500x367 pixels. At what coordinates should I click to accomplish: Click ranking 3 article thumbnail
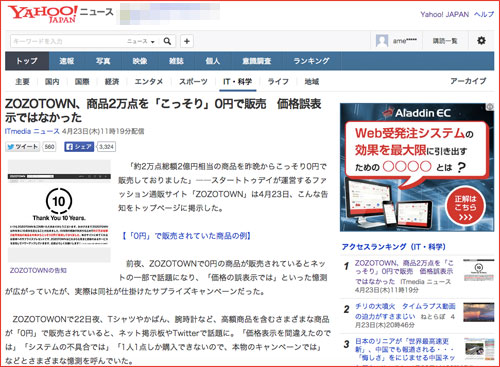click(479, 349)
